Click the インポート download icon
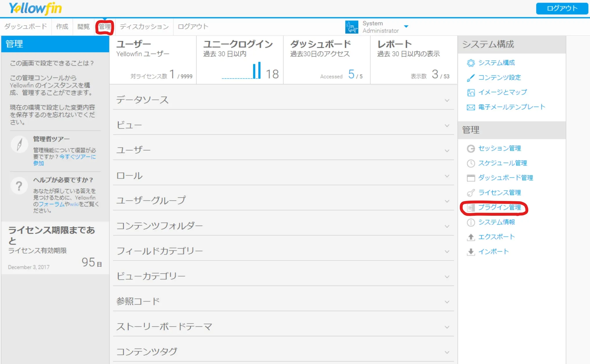The height and width of the screenshot is (364, 590). tap(471, 251)
